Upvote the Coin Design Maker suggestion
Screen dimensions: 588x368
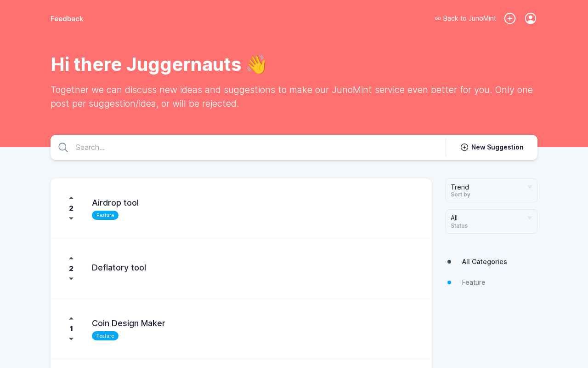pos(71,319)
